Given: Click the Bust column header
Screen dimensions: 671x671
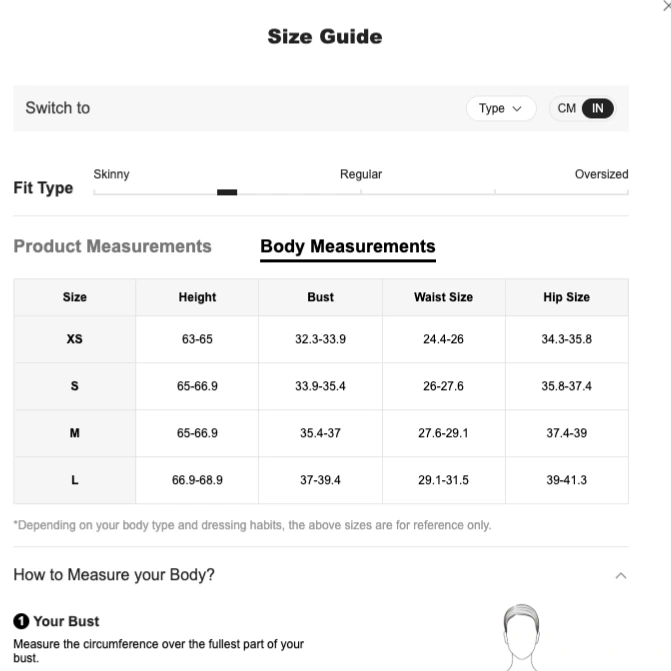Looking at the screenshot, I should (320, 297).
